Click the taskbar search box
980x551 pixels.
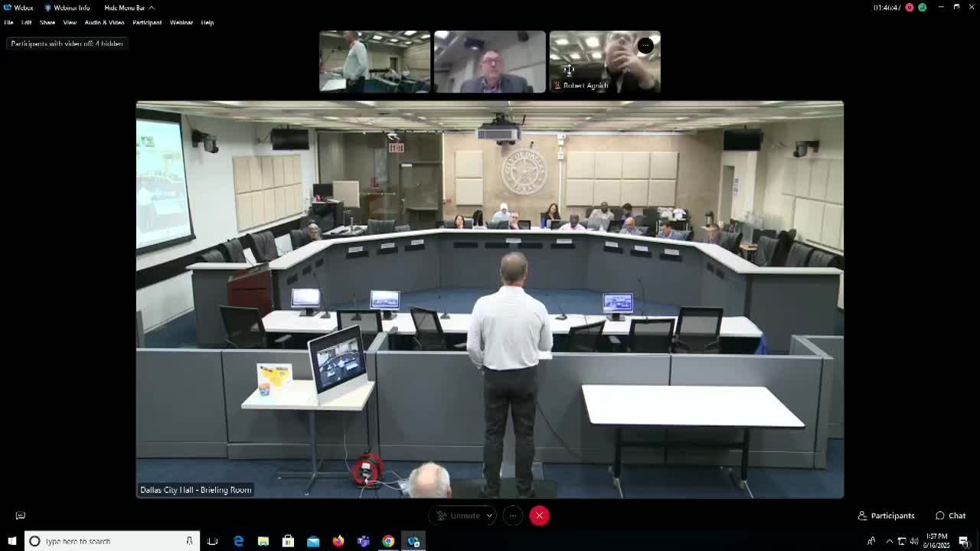pos(112,541)
